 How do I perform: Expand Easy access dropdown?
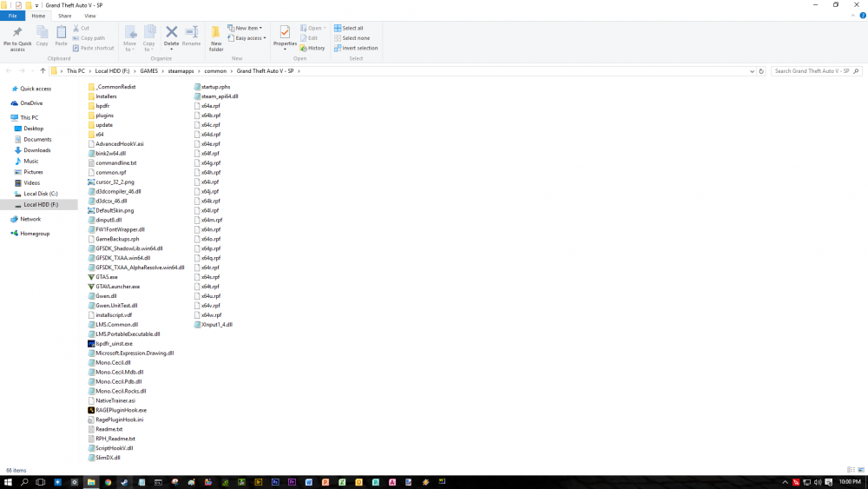pos(247,38)
